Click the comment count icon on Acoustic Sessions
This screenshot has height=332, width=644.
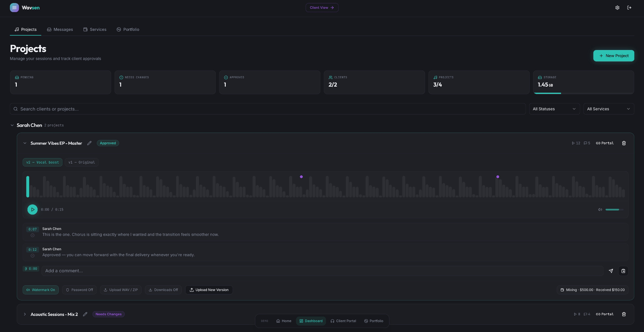click(585, 314)
